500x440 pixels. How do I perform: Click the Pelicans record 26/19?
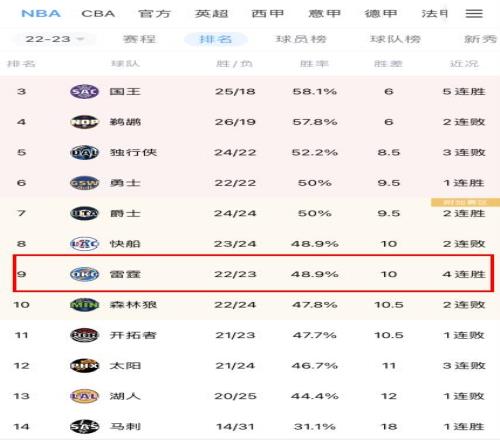235,122
